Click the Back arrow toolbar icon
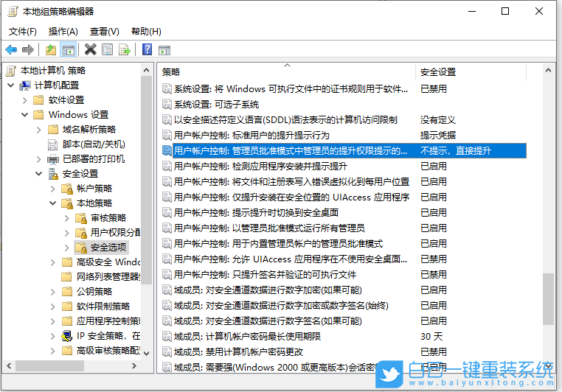The image size is (562, 392). [x=11, y=49]
